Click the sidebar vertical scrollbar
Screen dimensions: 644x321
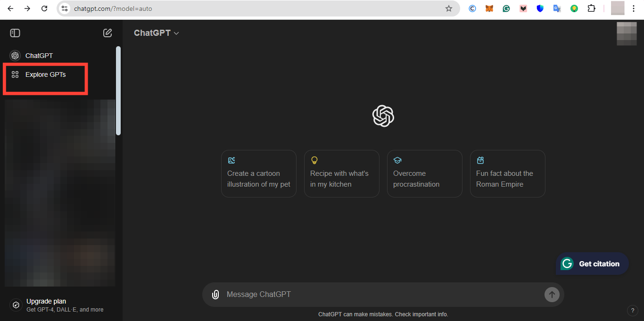tap(118, 91)
